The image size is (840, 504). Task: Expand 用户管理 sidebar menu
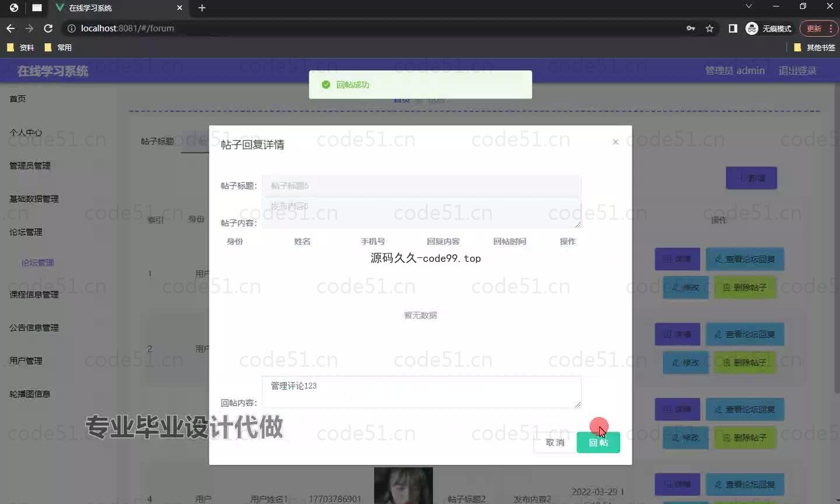coord(26,361)
